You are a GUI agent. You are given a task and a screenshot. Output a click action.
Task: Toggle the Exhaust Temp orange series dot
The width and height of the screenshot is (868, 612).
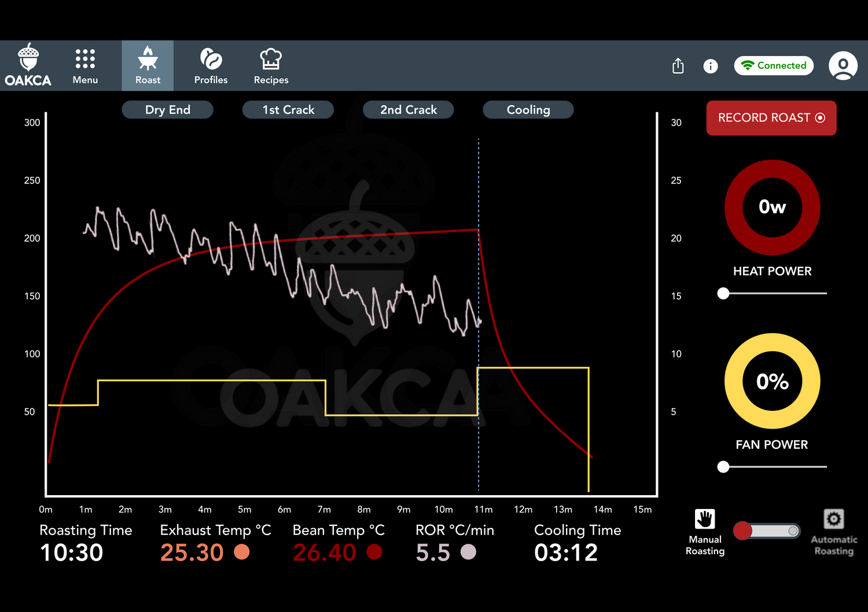242,552
